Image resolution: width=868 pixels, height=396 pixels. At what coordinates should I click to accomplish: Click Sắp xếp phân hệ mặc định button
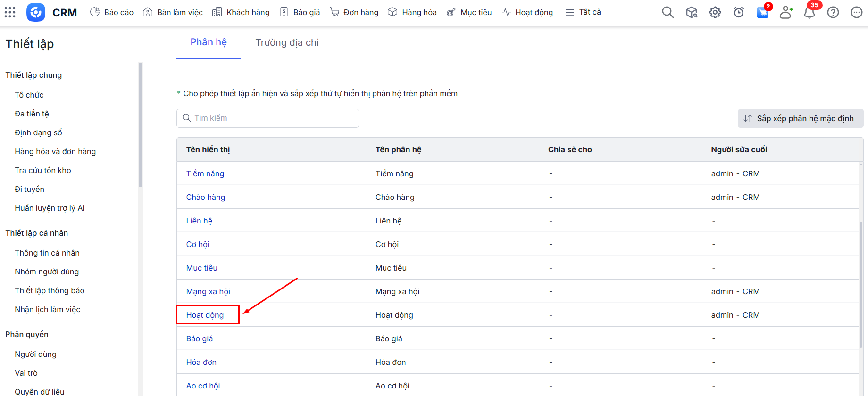click(x=800, y=118)
